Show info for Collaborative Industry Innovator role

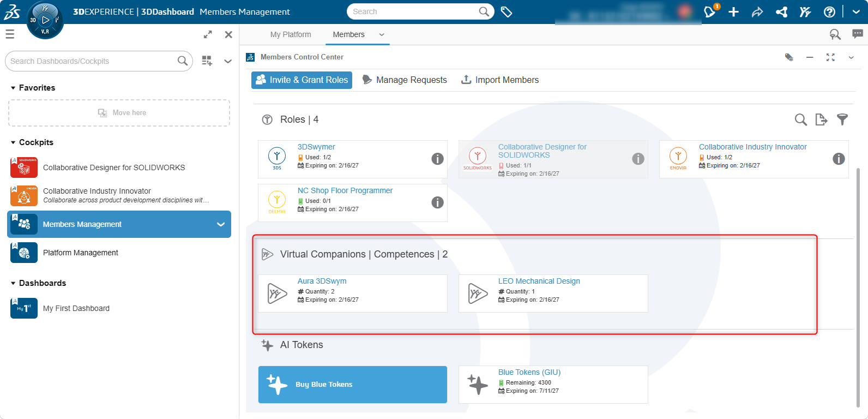[839, 159]
